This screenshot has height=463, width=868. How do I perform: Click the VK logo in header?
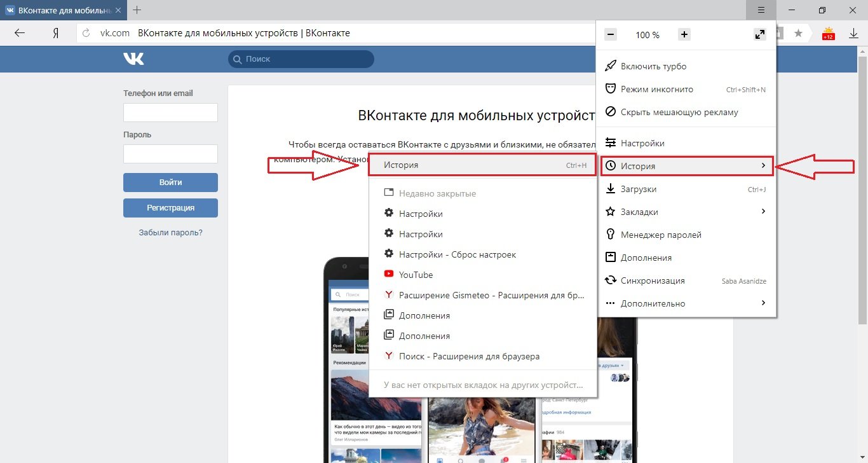click(133, 59)
